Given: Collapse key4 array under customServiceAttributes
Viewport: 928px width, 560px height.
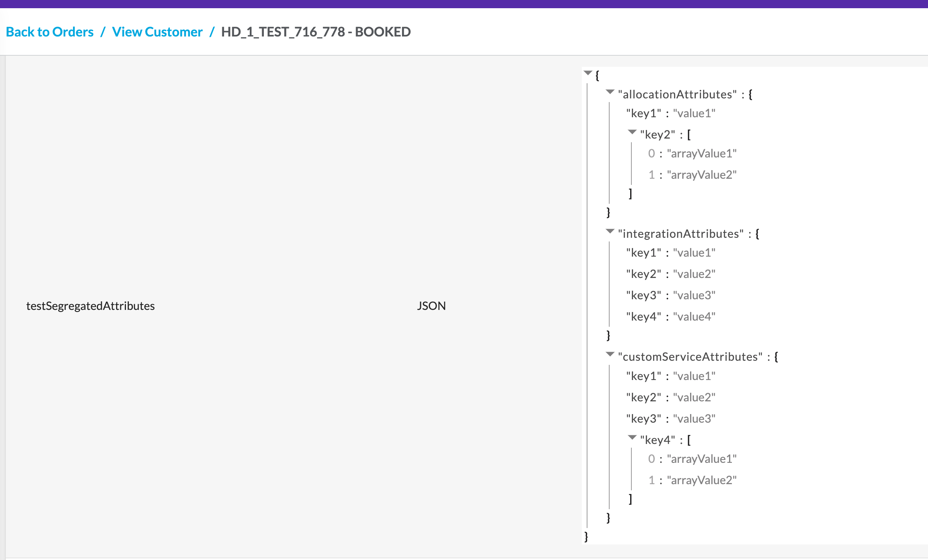Looking at the screenshot, I should [x=632, y=438].
